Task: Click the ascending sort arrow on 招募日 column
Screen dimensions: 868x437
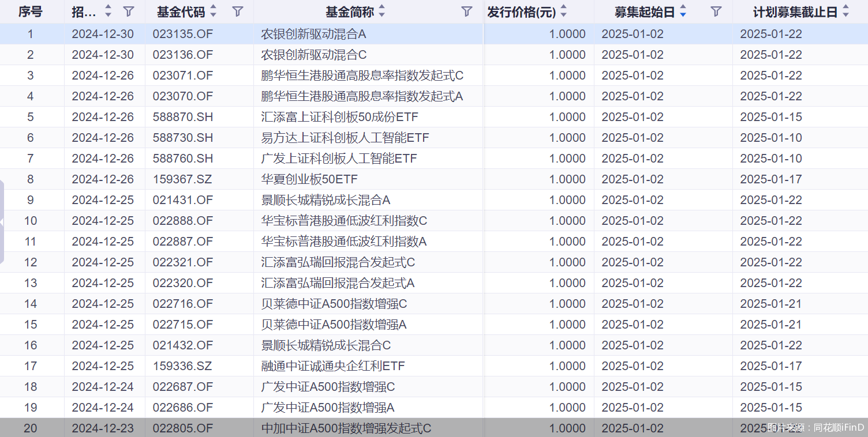Action: tap(107, 7)
